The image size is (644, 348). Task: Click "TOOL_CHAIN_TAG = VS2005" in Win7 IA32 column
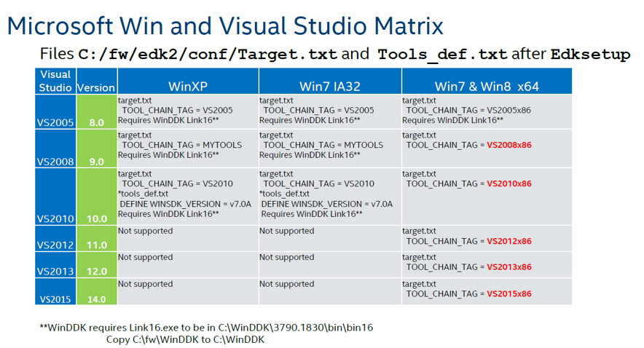(x=318, y=110)
